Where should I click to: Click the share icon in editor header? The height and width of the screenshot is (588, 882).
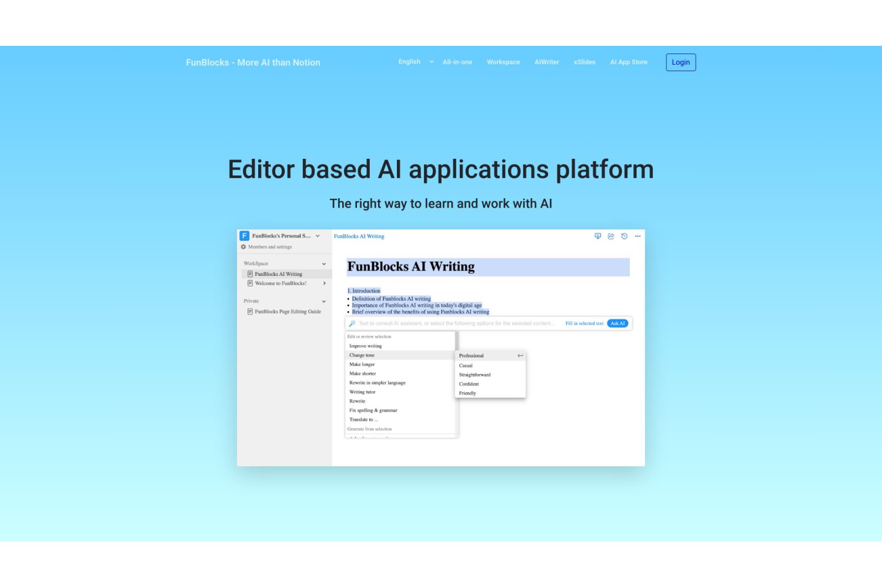(x=611, y=236)
